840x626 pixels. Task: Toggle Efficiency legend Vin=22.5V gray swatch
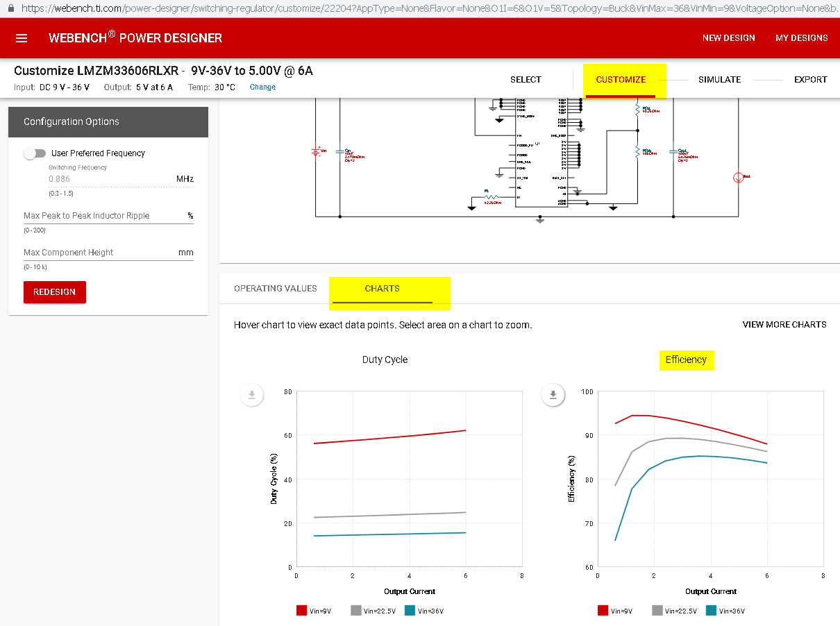[657, 611]
